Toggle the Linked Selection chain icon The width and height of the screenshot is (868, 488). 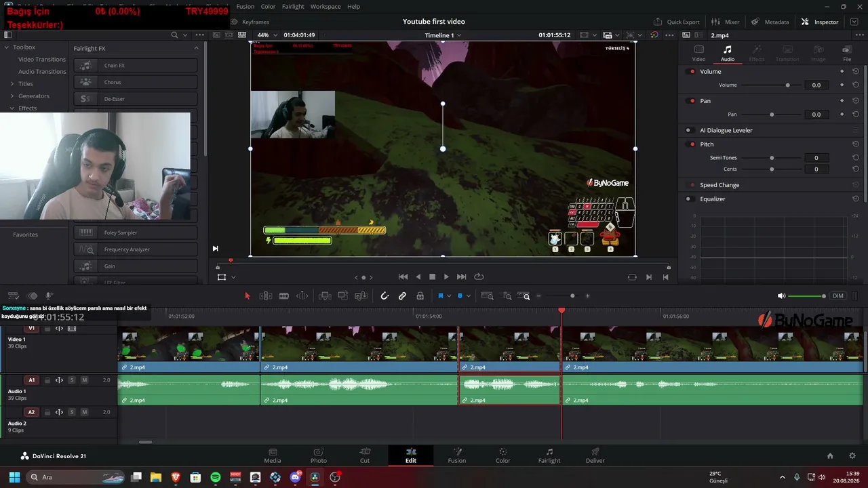[x=402, y=296]
